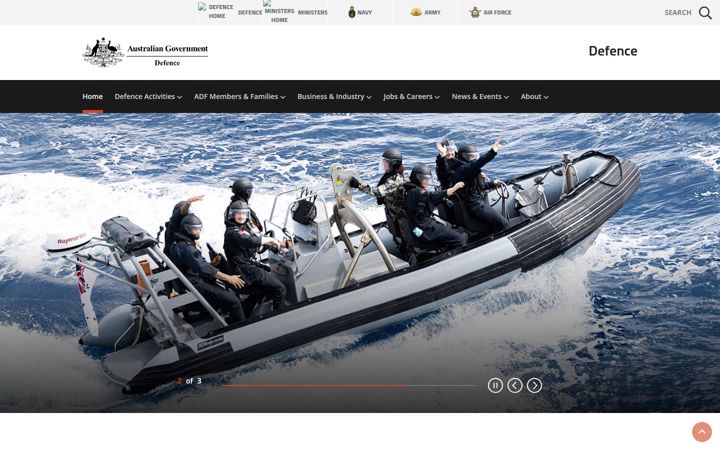Select the Home nav item
720x450 pixels.
[92, 96]
